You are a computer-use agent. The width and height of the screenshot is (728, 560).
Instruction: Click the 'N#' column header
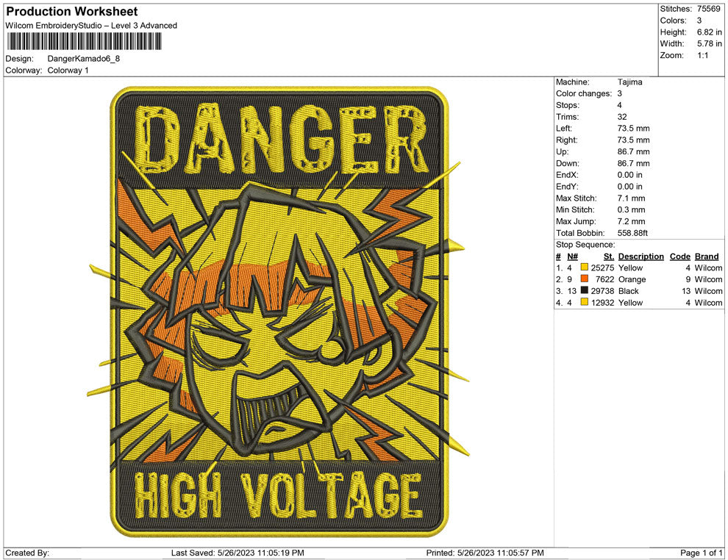point(572,256)
